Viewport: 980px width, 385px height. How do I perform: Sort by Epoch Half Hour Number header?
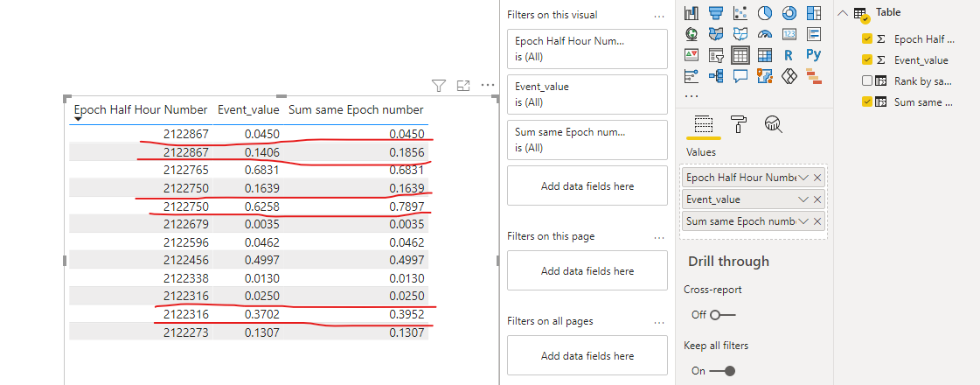pyautogui.click(x=141, y=109)
